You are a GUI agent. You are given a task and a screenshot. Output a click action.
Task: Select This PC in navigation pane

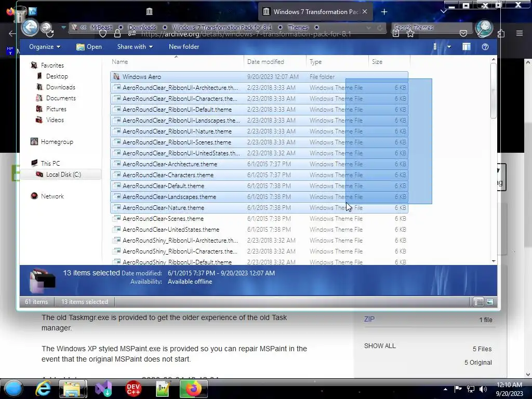(x=50, y=163)
